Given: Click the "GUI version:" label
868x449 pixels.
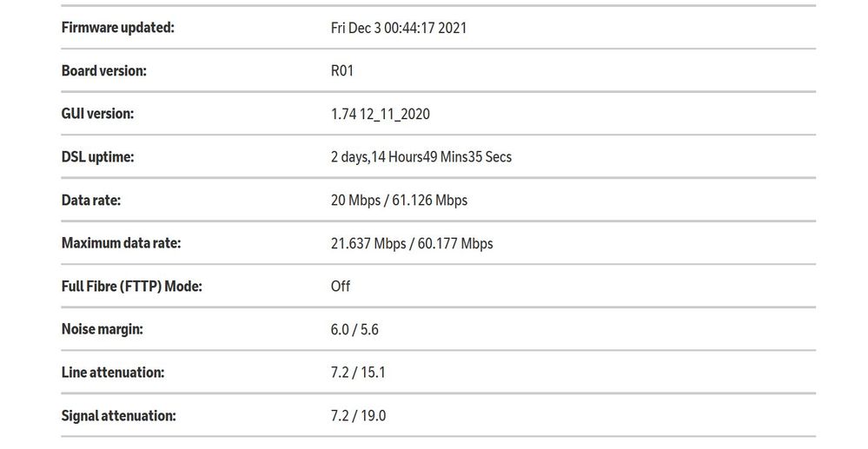Looking at the screenshot, I should 97,114.
